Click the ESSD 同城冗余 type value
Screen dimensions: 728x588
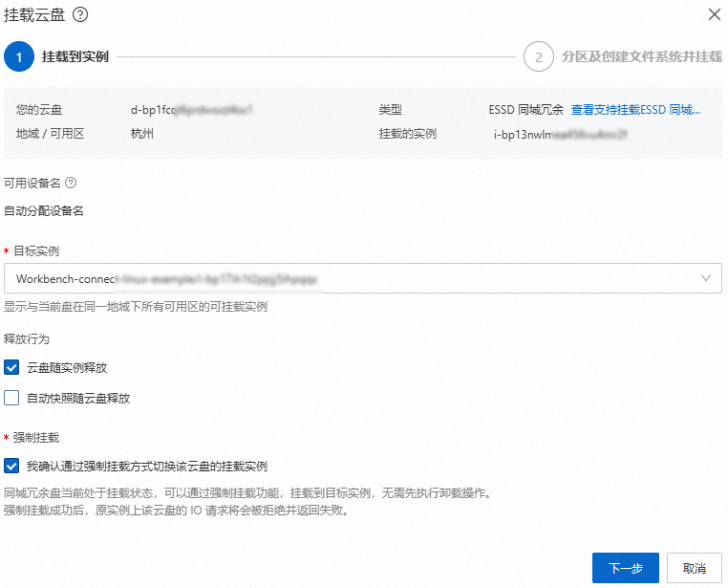(525, 110)
